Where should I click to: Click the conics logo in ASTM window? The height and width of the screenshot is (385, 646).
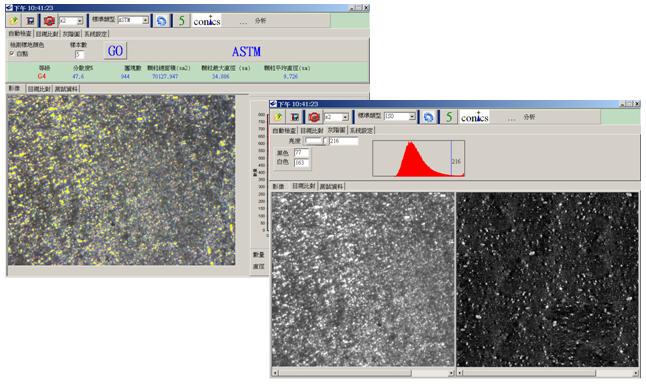[x=207, y=21]
